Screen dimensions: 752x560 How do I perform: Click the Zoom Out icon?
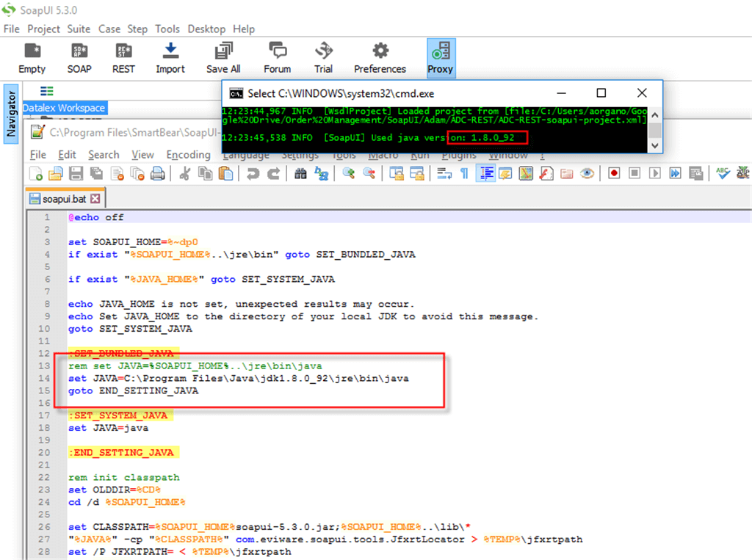pos(369,173)
